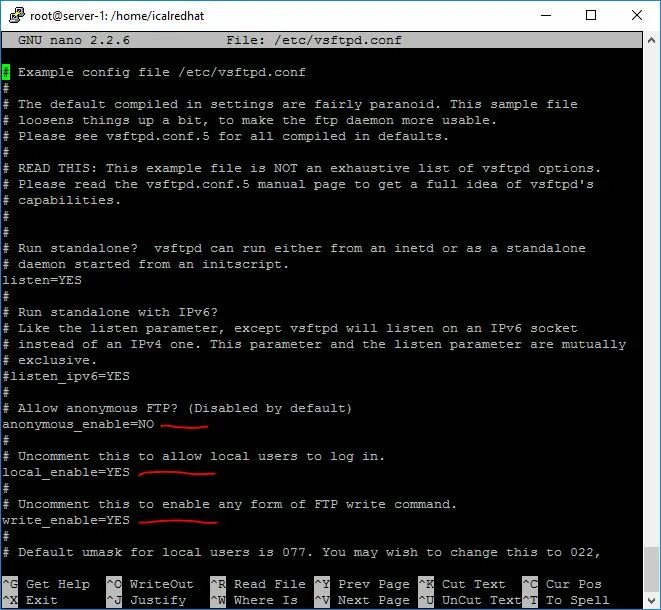This screenshot has width=661, height=610.
Task: Click '^U UnCut Text' shortcut
Action: 470,600
